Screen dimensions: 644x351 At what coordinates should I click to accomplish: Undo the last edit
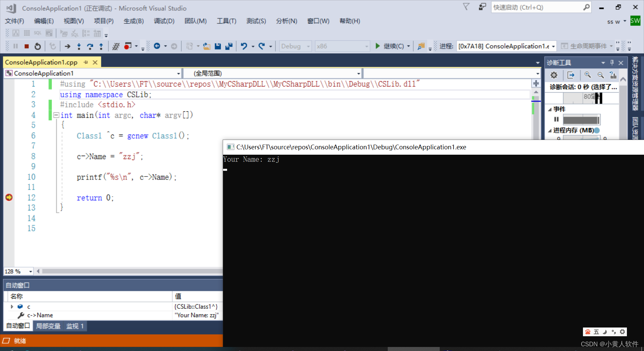(244, 46)
